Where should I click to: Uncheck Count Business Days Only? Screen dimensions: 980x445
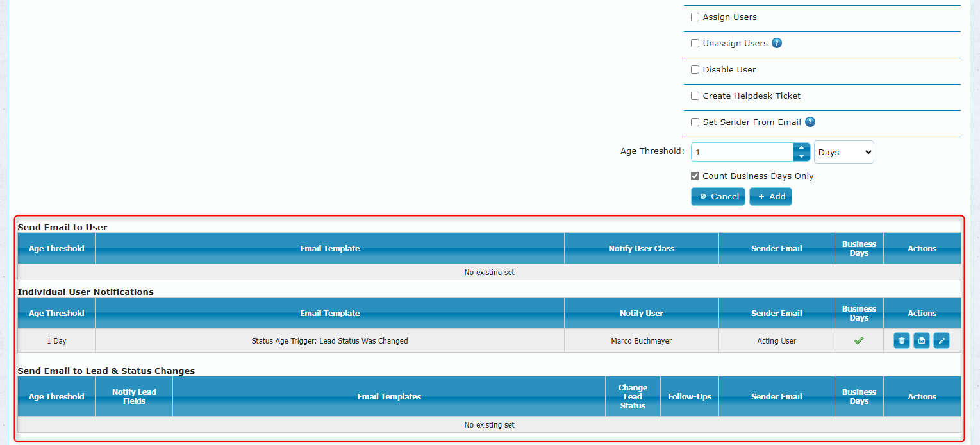[695, 176]
